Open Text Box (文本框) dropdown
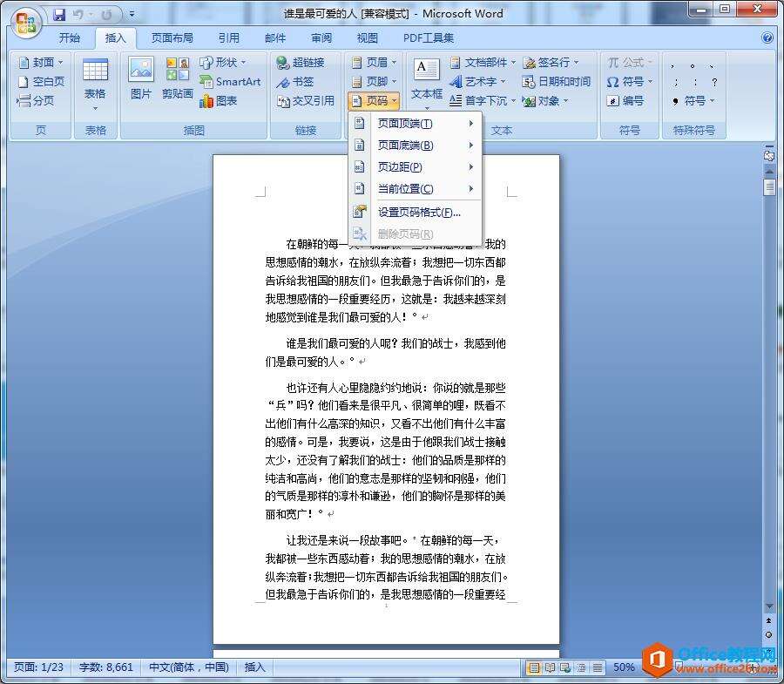The height and width of the screenshot is (684, 784). [427, 85]
